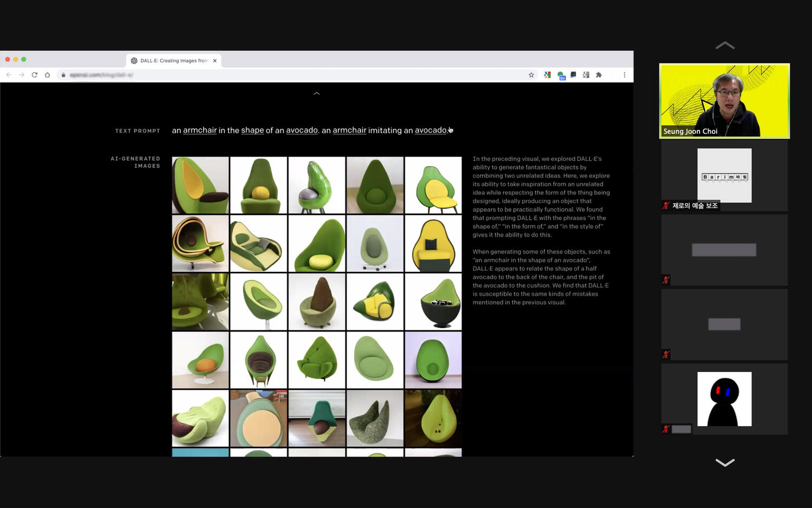Click 'armchair' in 'an armchair imitating'

pyautogui.click(x=349, y=130)
